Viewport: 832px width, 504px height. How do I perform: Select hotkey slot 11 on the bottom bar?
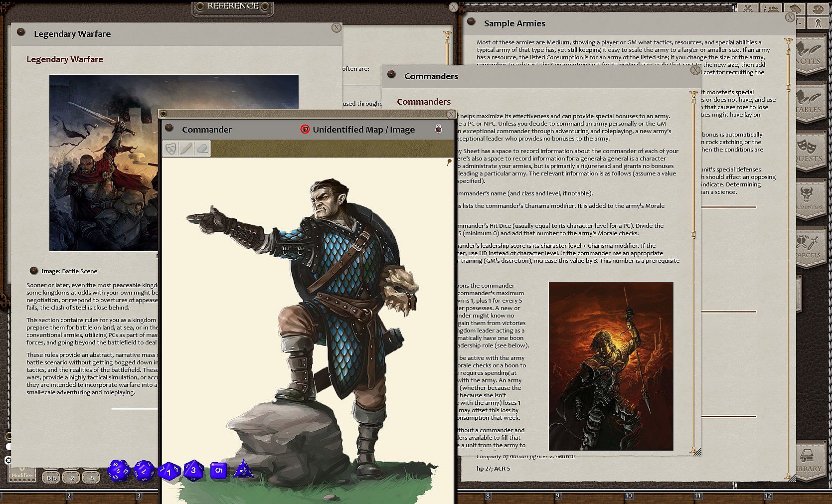pos(698,496)
